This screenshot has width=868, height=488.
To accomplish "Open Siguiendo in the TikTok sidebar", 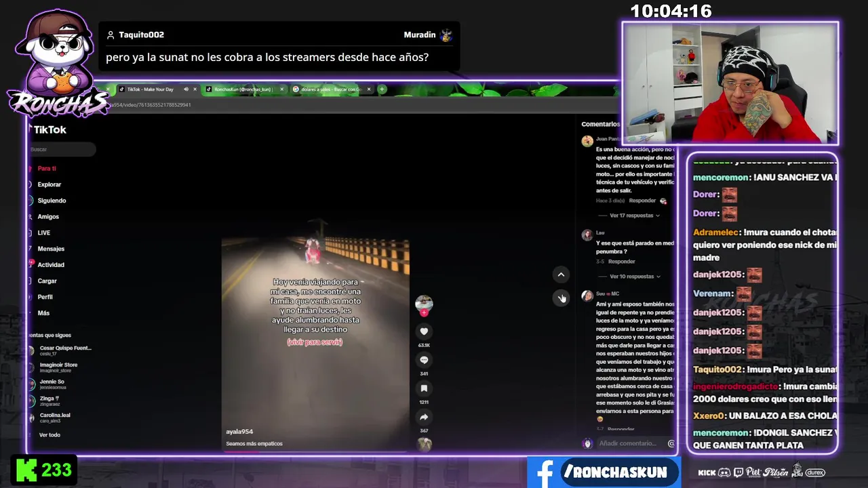I will click(x=52, y=201).
